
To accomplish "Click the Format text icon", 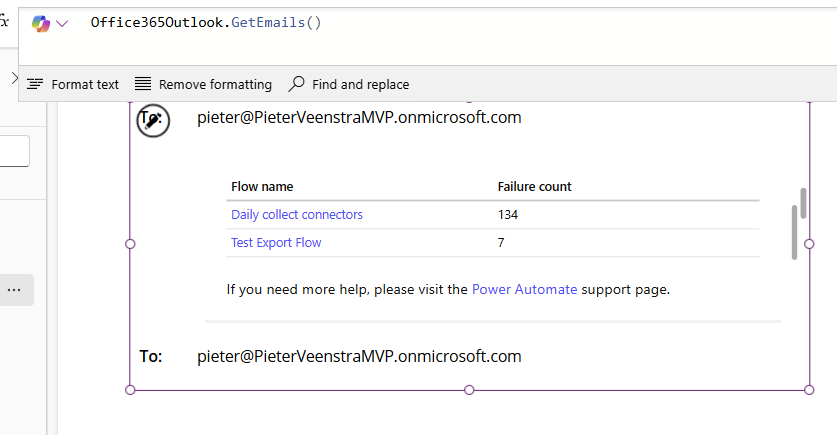I will tap(35, 84).
